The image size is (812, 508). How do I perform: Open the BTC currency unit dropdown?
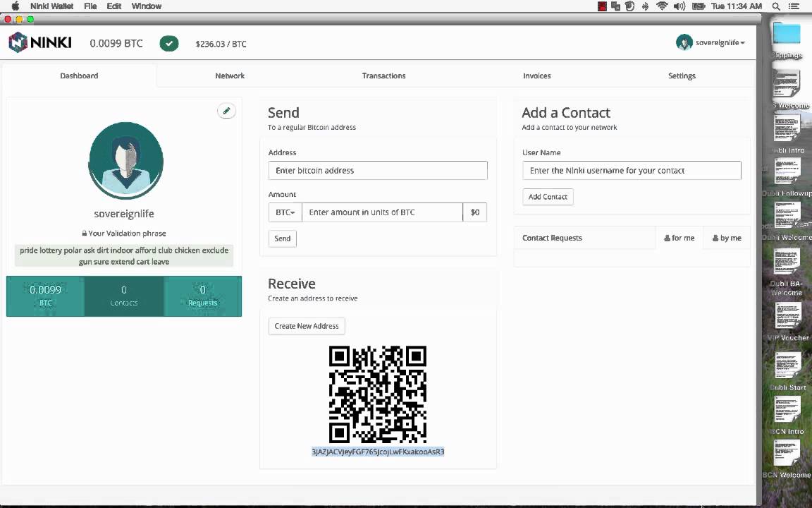point(285,212)
